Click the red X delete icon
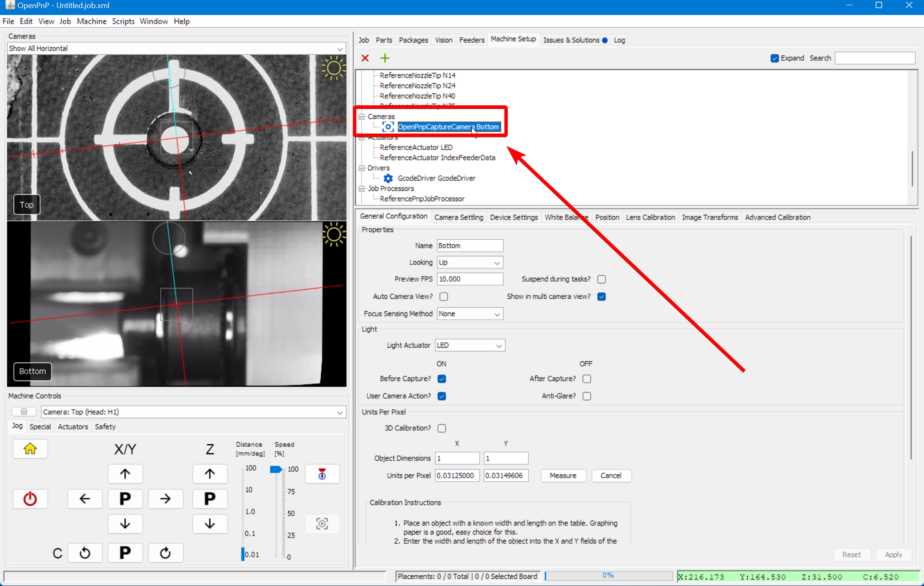The height and width of the screenshot is (586, 924). click(x=365, y=58)
